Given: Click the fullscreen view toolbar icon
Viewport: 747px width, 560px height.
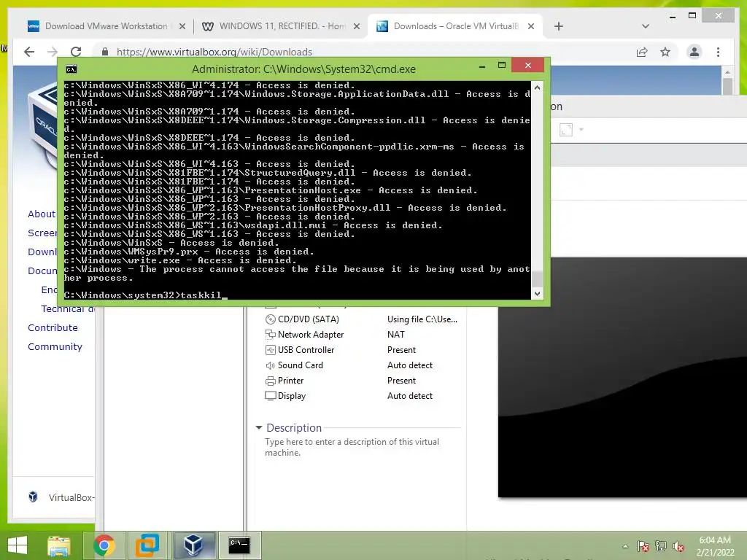Looking at the screenshot, I should coord(566,130).
